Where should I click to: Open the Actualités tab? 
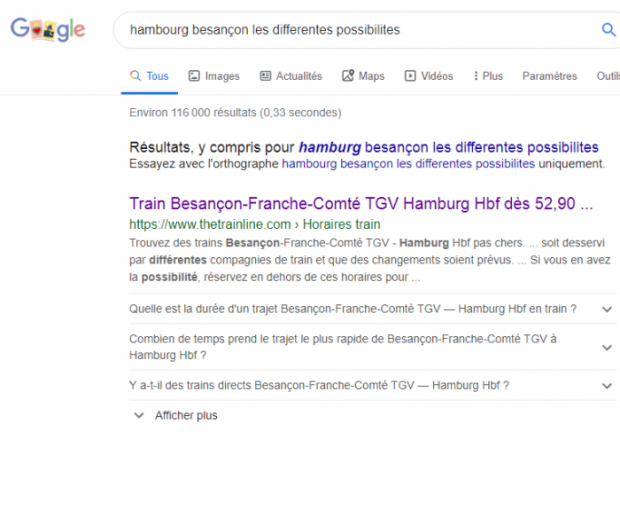pyautogui.click(x=291, y=76)
